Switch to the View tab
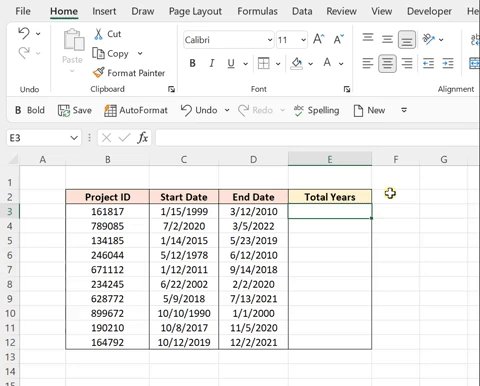The width and height of the screenshot is (480, 386). coord(382,11)
